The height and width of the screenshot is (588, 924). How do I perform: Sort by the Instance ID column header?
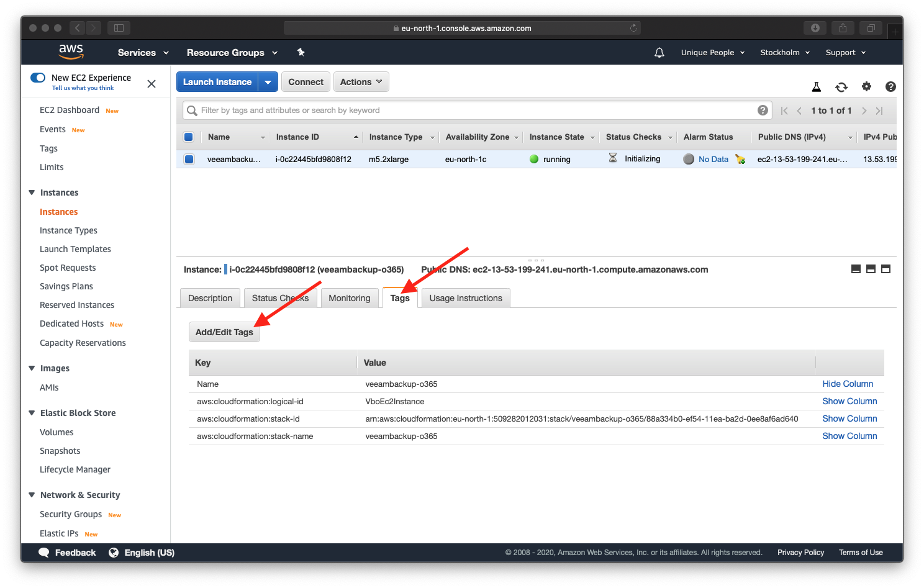pos(297,137)
